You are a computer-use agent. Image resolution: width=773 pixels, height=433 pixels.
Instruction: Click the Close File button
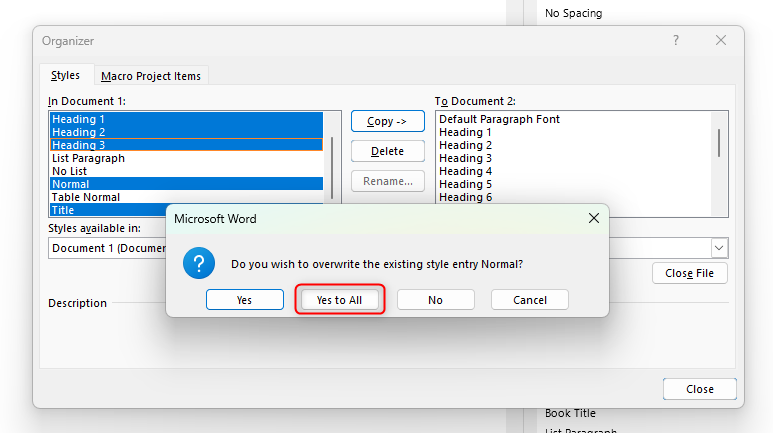[689, 273]
